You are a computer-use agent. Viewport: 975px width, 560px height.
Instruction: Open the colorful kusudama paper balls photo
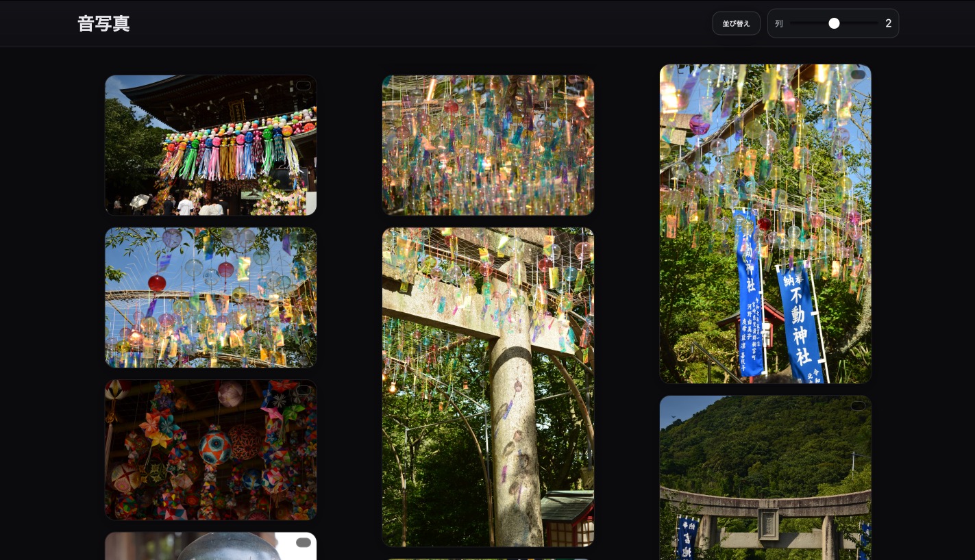point(210,452)
